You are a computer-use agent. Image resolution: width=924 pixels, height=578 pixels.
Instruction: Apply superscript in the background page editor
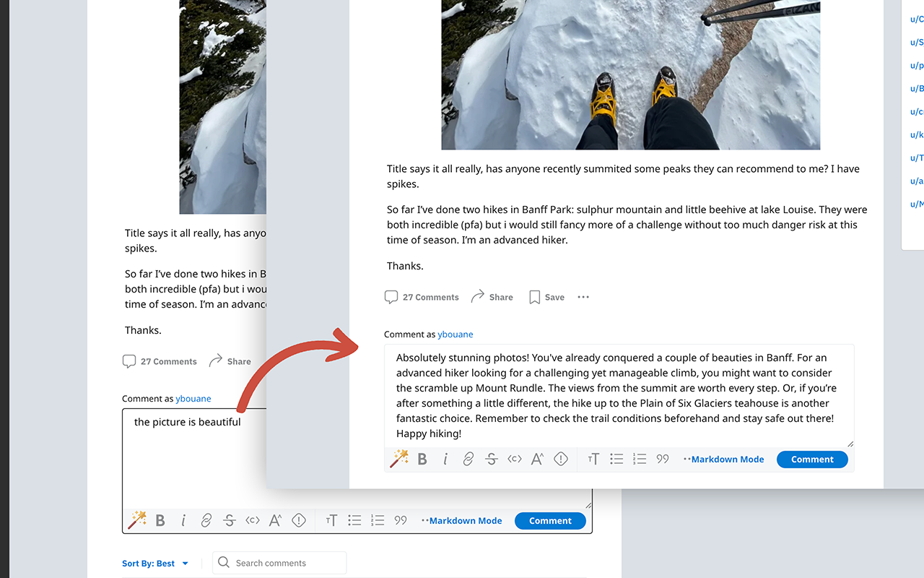[x=276, y=520]
